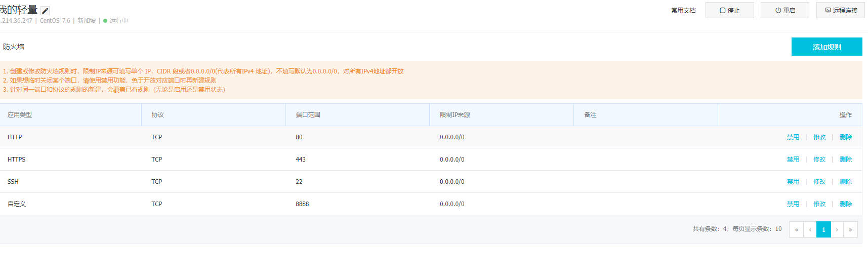Disable the HTTP rule via 禁用
868x275 pixels.
(793, 137)
